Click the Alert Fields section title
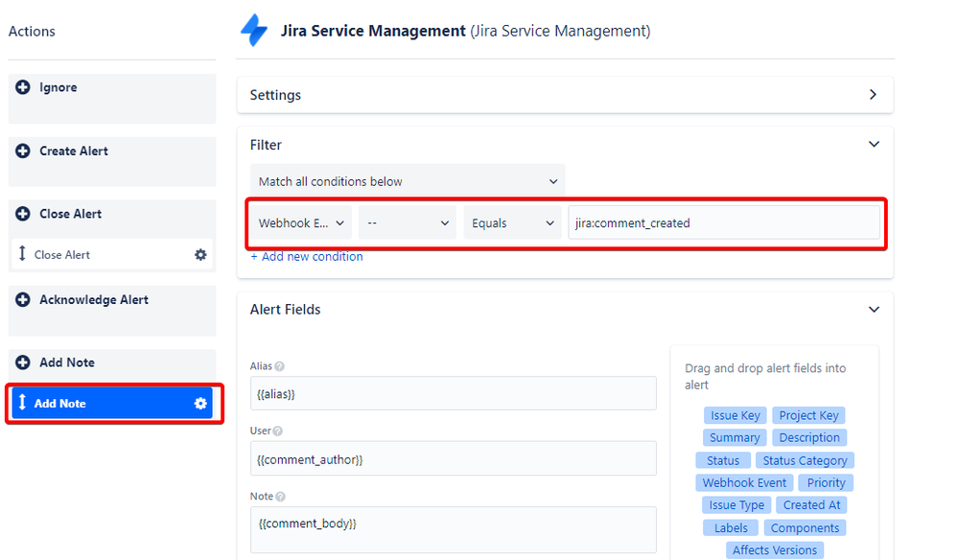The image size is (958, 560). pos(286,310)
